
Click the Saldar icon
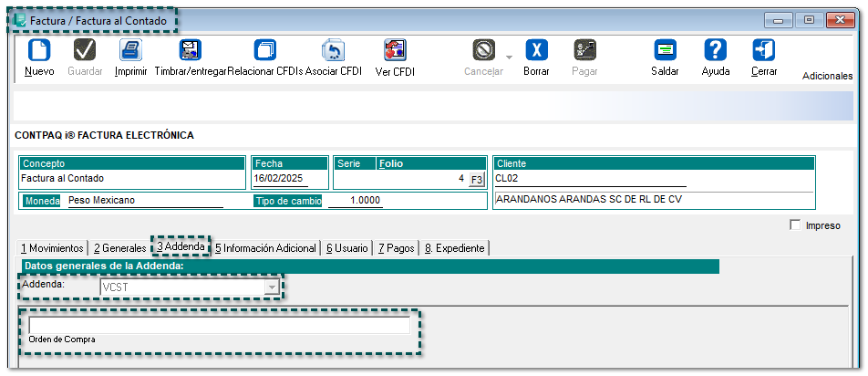[665, 50]
